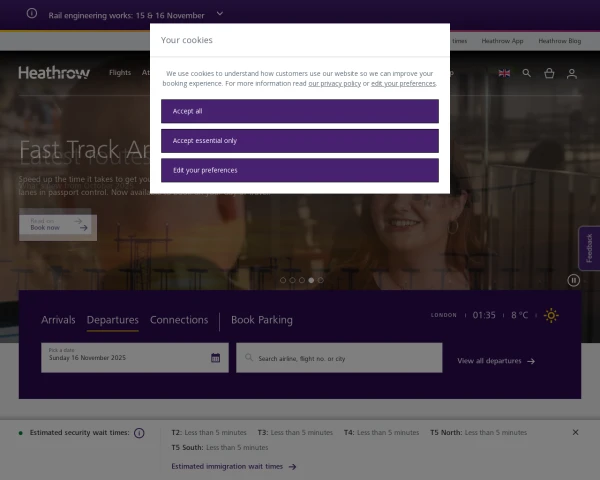Click T5 North wait time text

tap(478, 433)
